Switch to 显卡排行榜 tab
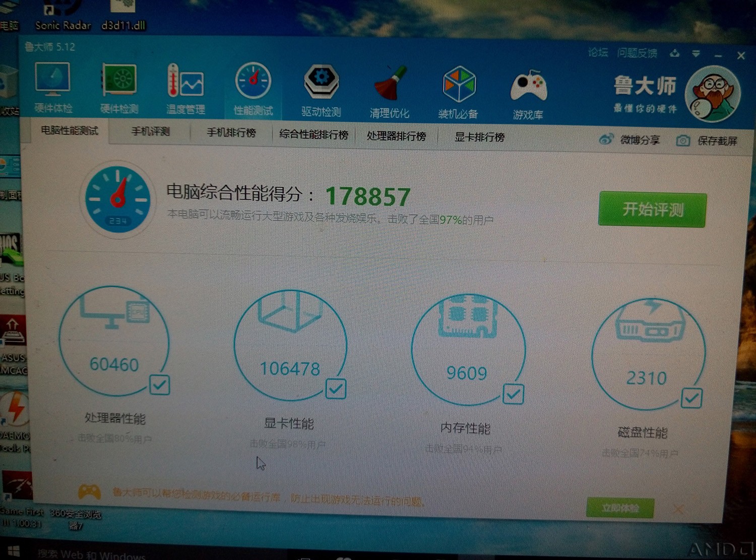756x560 pixels. click(x=479, y=137)
